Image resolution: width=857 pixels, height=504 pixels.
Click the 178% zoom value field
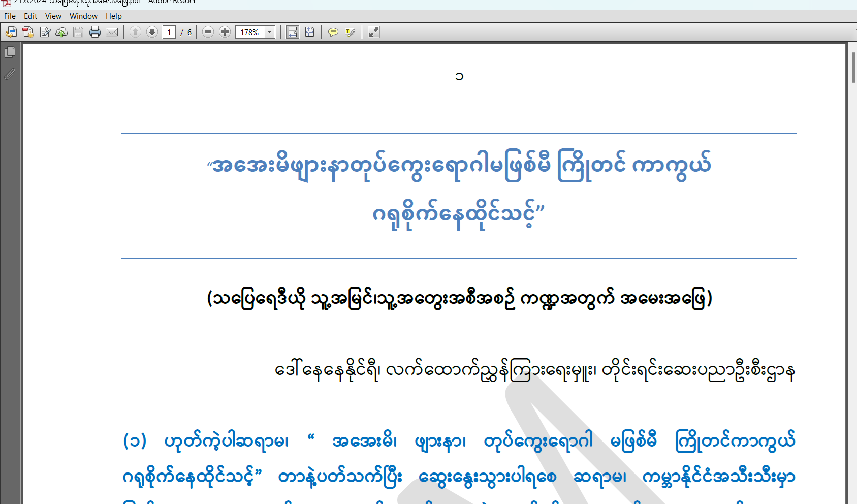click(249, 33)
